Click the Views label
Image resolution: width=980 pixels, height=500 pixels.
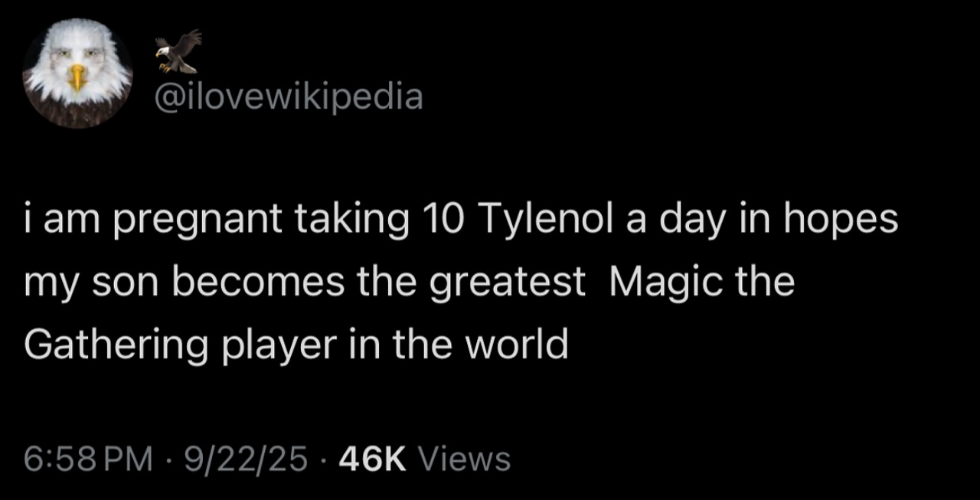click(x=465, y=459)
